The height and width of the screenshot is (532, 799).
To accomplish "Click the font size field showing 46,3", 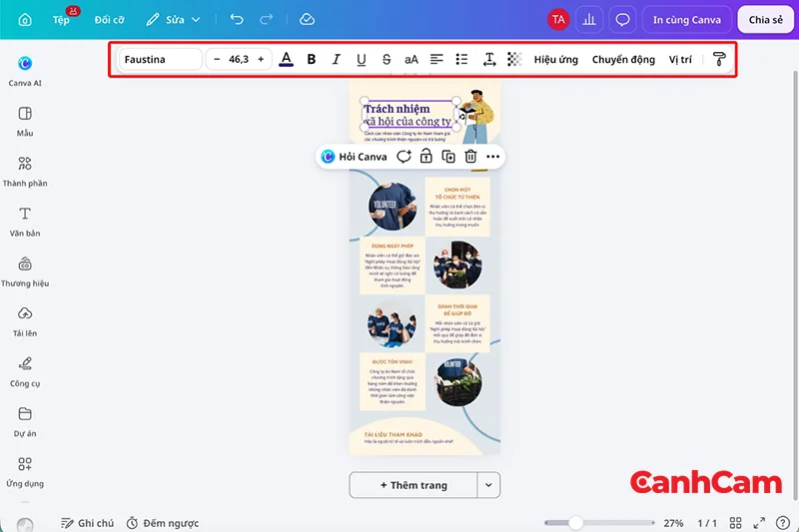I will [239, 60].
